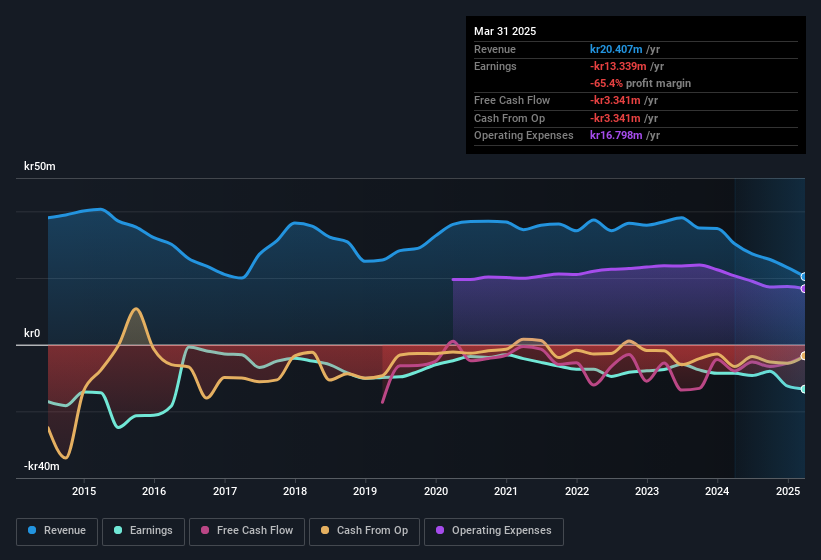
Task: Click the 2024 x-axis label
Action: click(717, 491)
